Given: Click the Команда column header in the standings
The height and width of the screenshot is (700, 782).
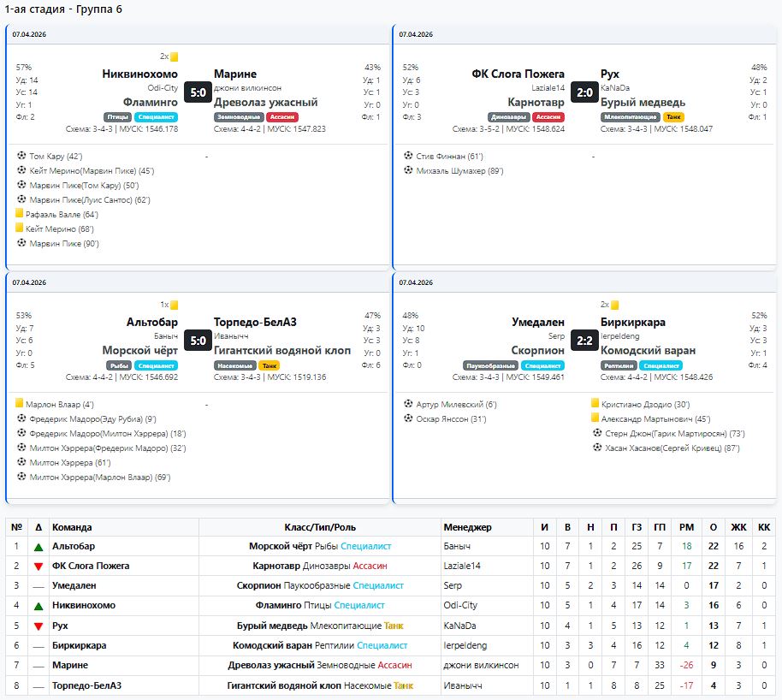Looking at the screenshot, I should 72,527.
